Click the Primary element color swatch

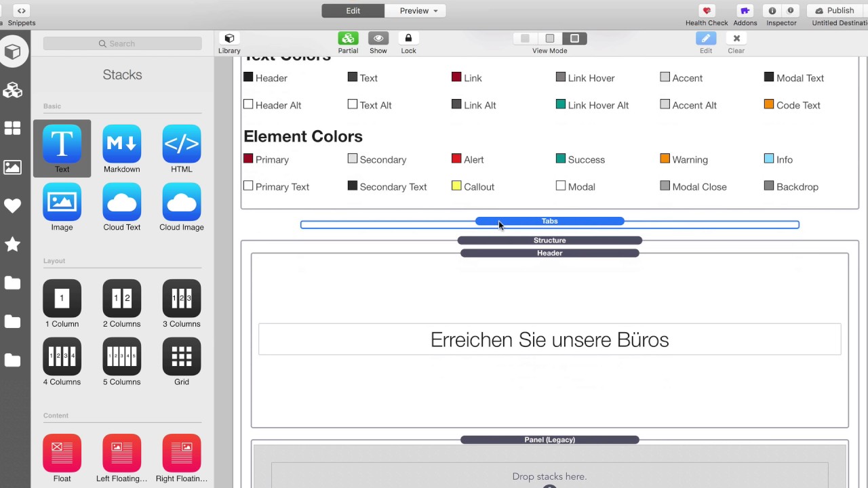click(x=248, y=159)
